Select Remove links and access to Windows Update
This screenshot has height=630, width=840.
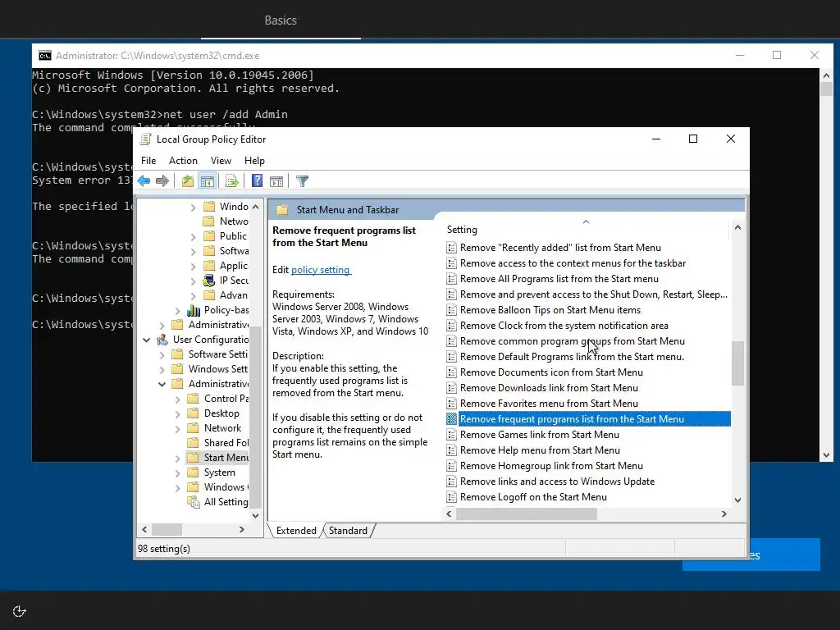click(x=557, y=482)
